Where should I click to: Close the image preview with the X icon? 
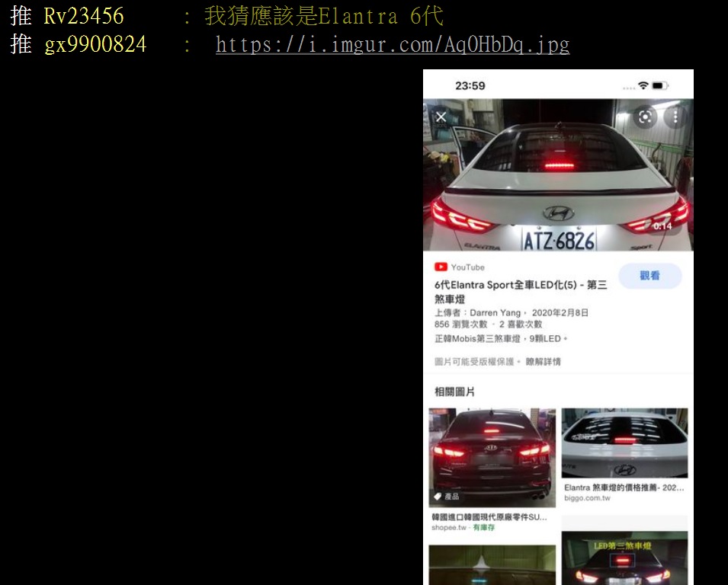coord(441,117)
